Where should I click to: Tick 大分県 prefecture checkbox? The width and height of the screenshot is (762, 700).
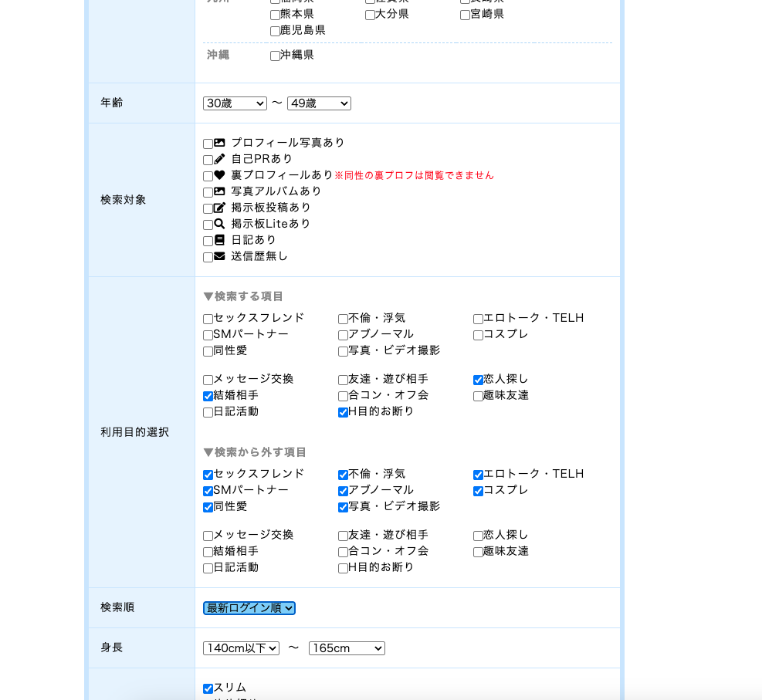pos(371,15)
